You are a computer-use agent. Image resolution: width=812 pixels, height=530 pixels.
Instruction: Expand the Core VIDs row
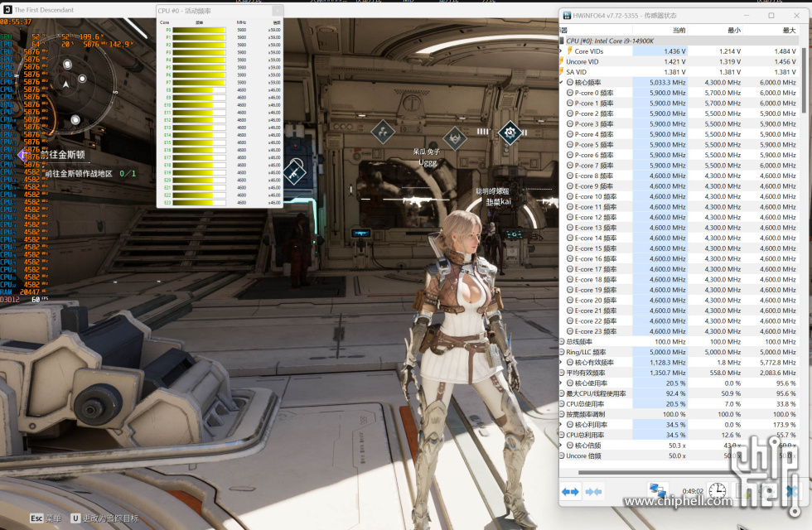tap(561, 51)
